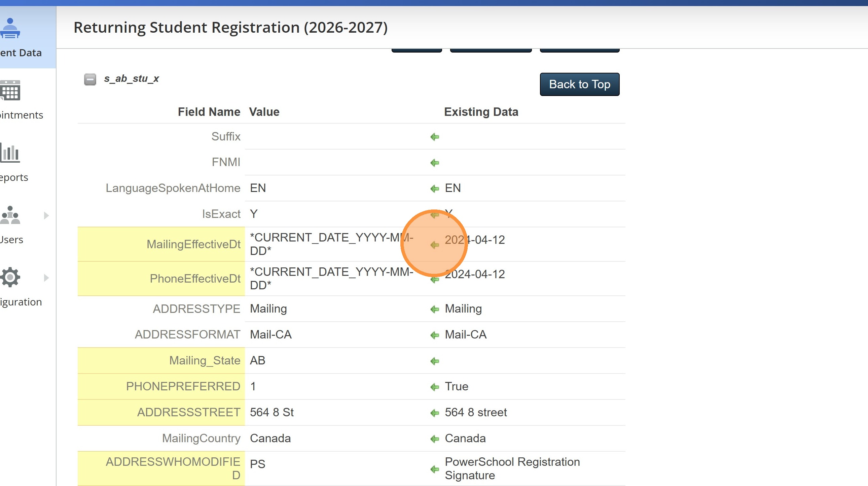Click the ADDRESSSTREET green arrow

point(435,413)
